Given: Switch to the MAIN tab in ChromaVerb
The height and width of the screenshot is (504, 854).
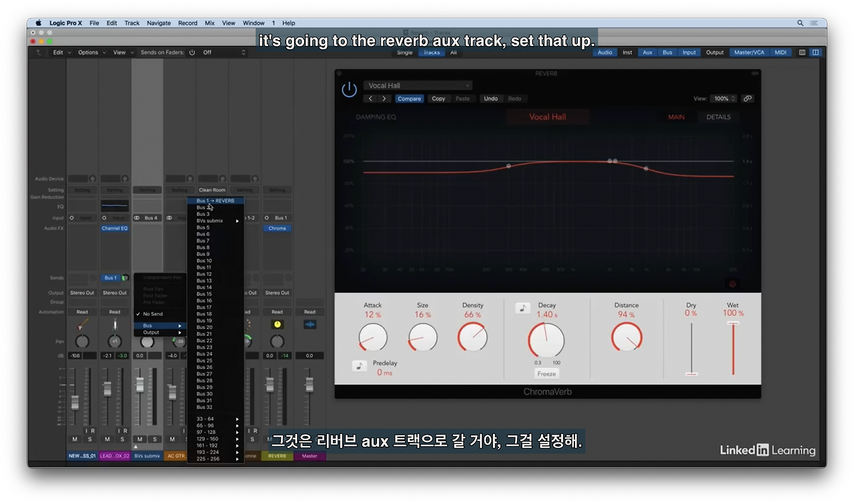Looking at the screenshot, I should coord(677,117).
